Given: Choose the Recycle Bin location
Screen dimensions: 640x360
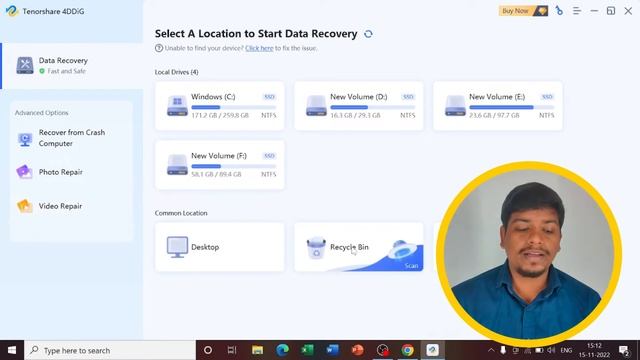Looking at the screenshot, I should click(359, 247).
